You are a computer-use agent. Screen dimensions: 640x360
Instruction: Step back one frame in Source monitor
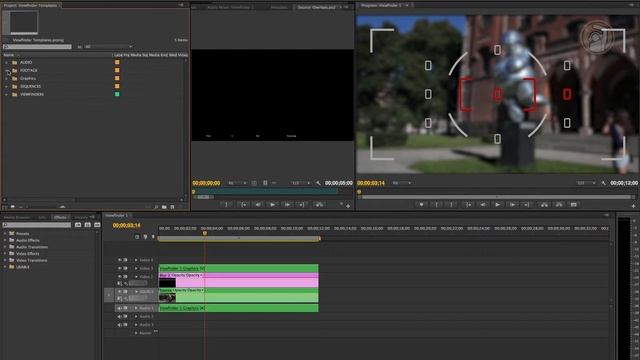point(258,205)
